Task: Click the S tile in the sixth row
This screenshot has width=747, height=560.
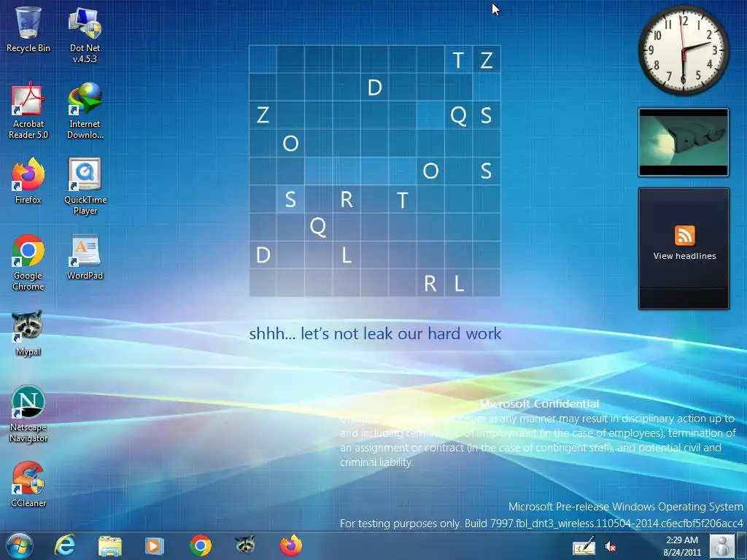Action: pos(290,199)
